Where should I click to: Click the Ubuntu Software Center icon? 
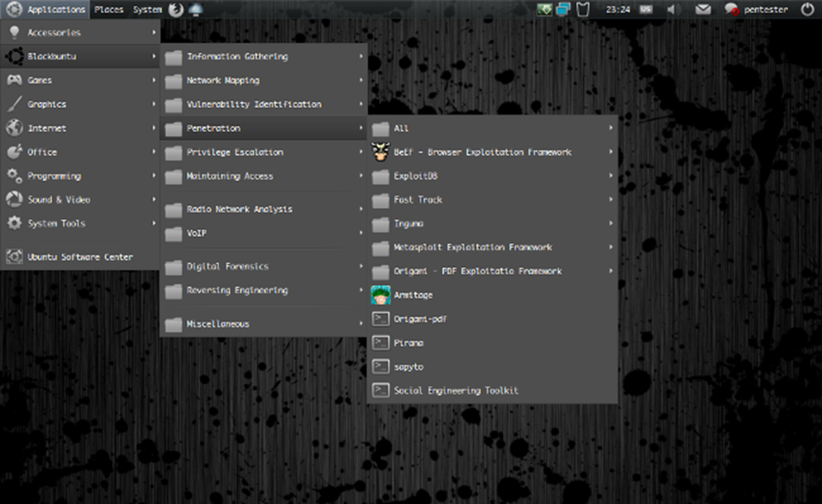pyautogui.click(x=15, y=257)
